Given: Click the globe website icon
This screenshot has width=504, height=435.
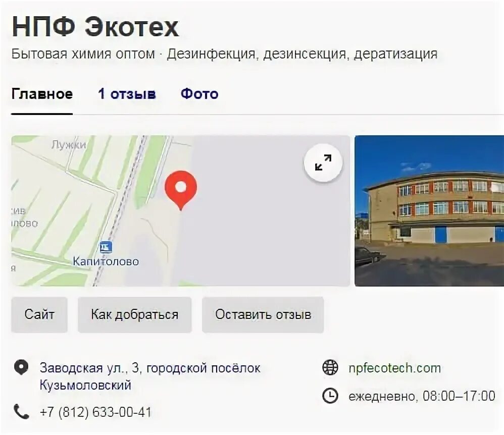Looking at the screenshot, I should tap(330, 367).
